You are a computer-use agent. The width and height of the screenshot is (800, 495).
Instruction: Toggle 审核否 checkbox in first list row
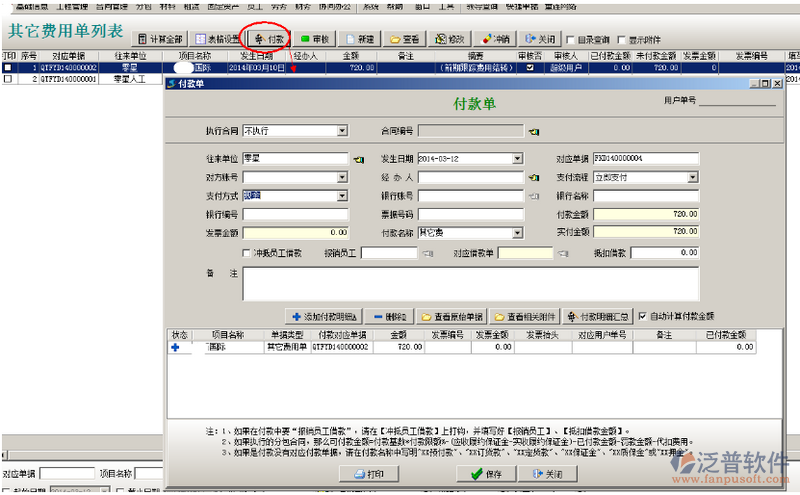[530, 67]
